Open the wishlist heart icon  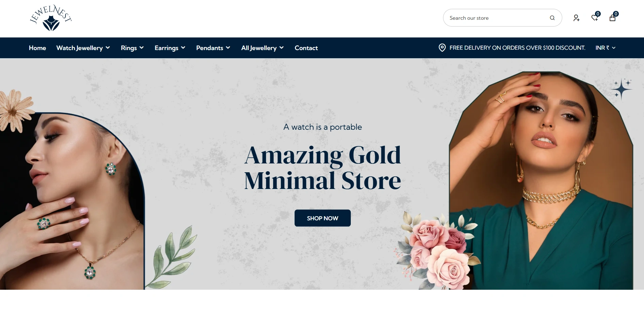[595, 17]
